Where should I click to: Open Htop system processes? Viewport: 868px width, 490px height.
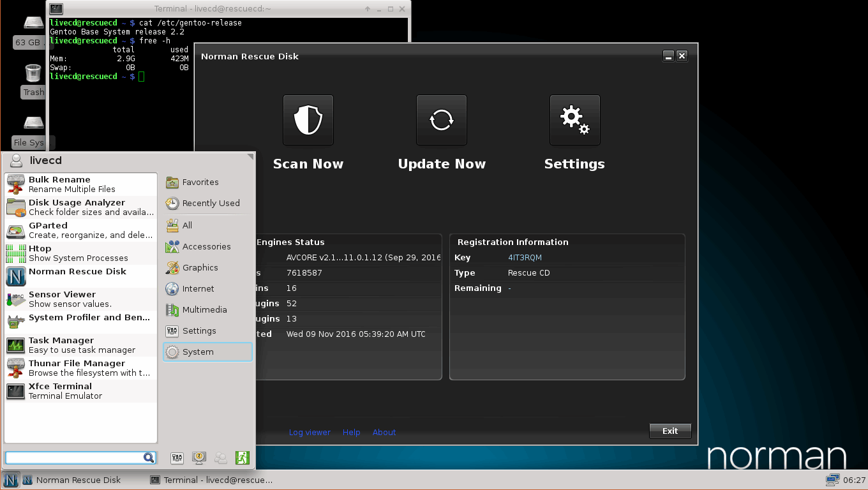pyautogui.click(x=80, y=253)
